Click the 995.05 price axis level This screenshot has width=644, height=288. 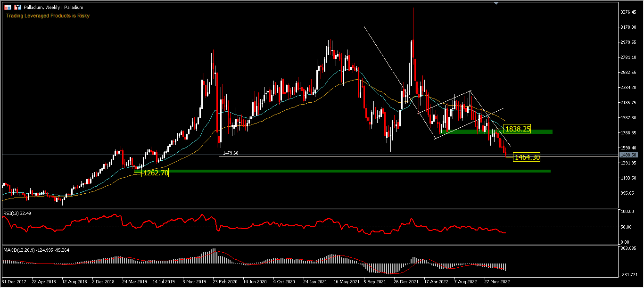628,193
